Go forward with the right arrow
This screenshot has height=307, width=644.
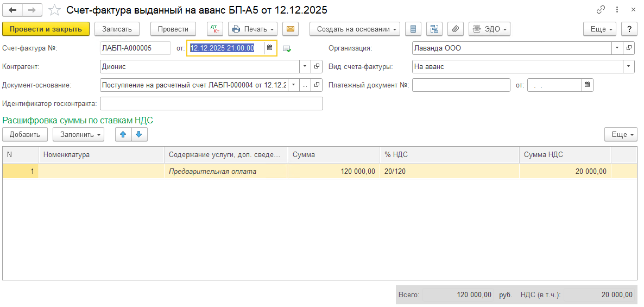[x=33, y=9]
